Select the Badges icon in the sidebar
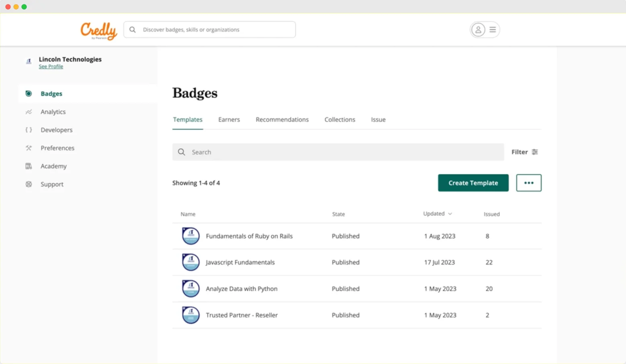Image resolution: width=626 pixels, height=364 pixels. [29, 94]
